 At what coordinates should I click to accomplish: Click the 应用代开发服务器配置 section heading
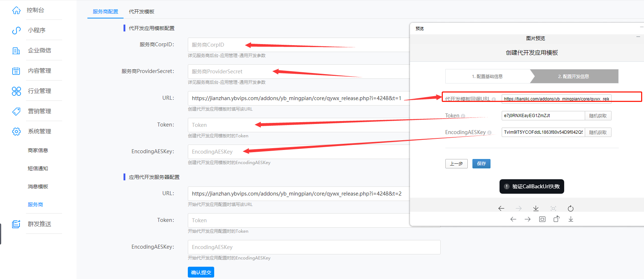154,177
